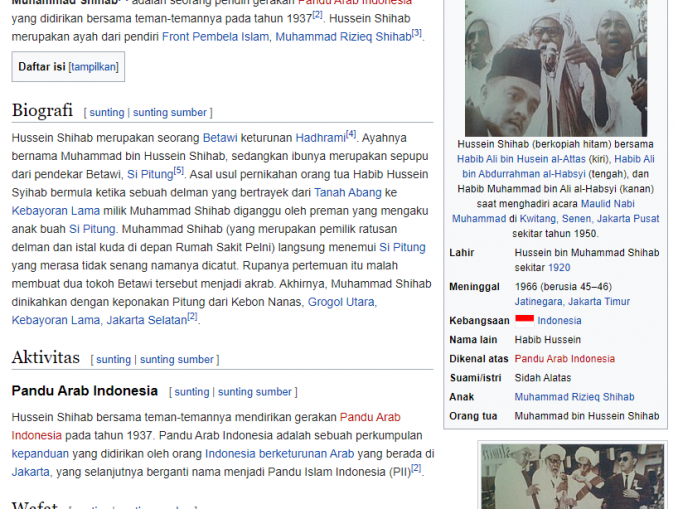678x509 pixels.
Task: Click sunting sumber next to Biografi heading
Action: [x=170, y=112]
